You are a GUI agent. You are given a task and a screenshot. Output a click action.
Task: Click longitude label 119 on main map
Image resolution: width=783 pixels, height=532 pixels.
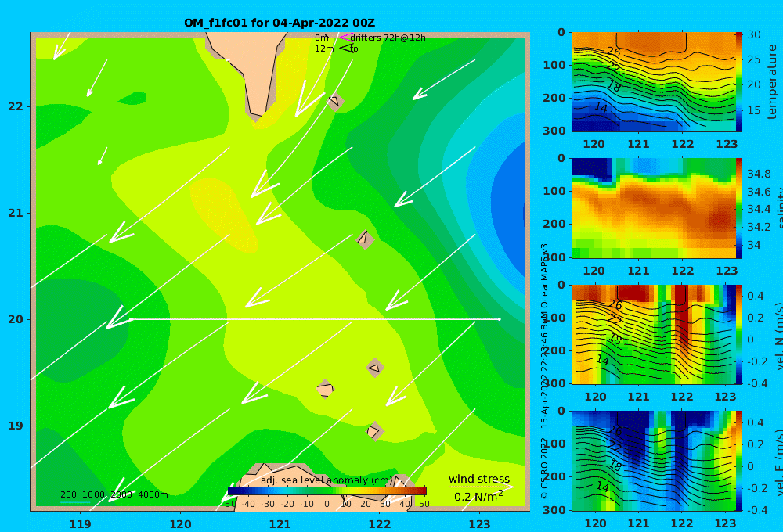(x=81, y=524)
